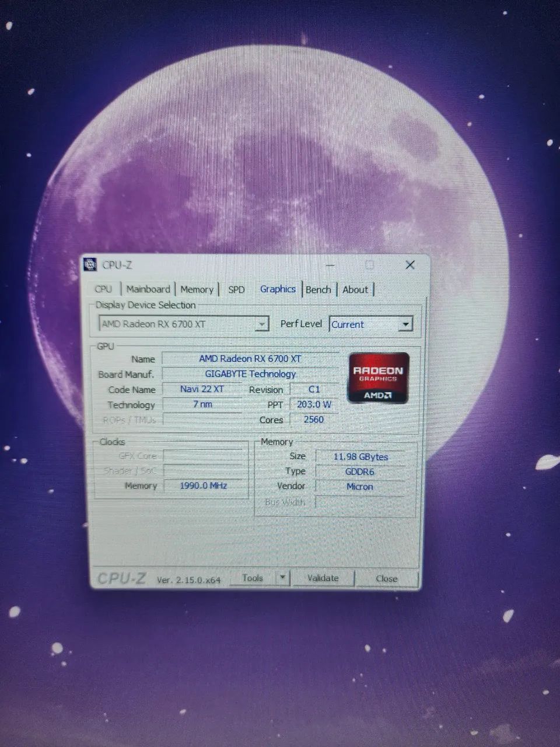Select the SPD tab
Viewport: 560px width, 747px height.
236,289
